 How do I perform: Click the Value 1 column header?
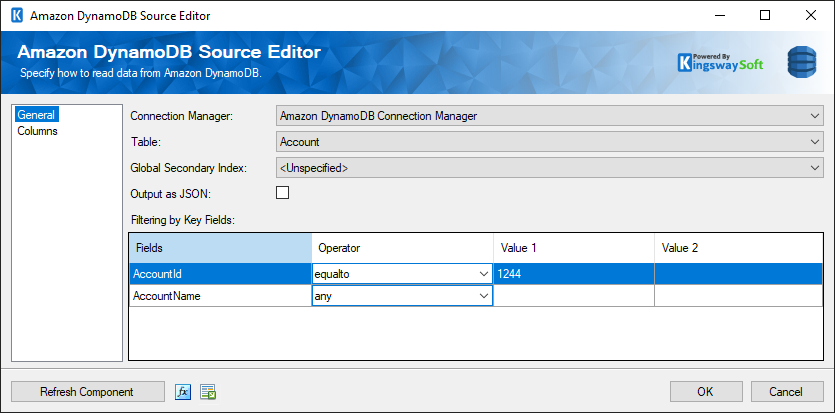click(574, 248)
